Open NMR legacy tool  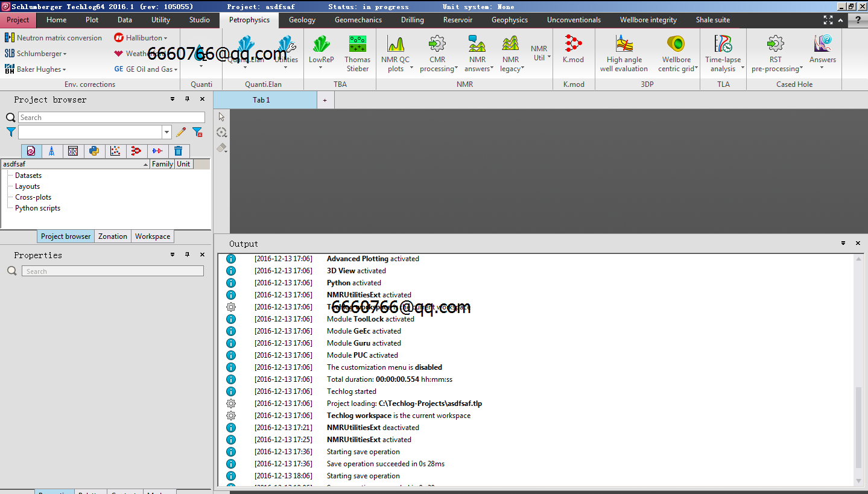pyautogui.click(x=510, y=53)
